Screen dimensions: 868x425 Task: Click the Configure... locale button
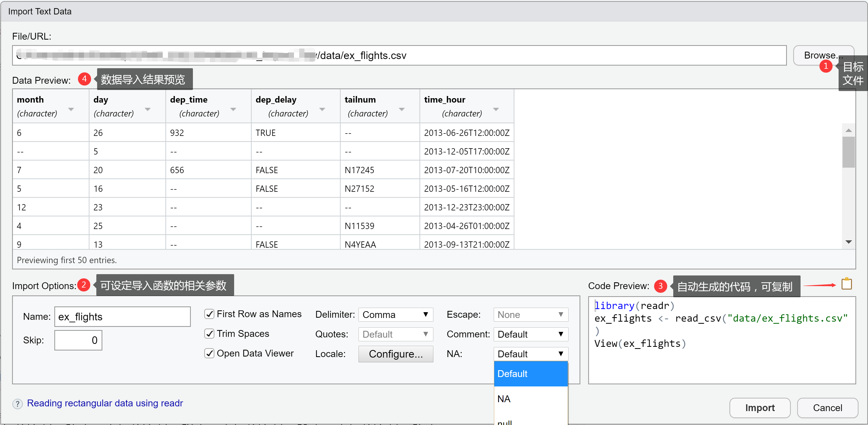[x=396, y=354]
